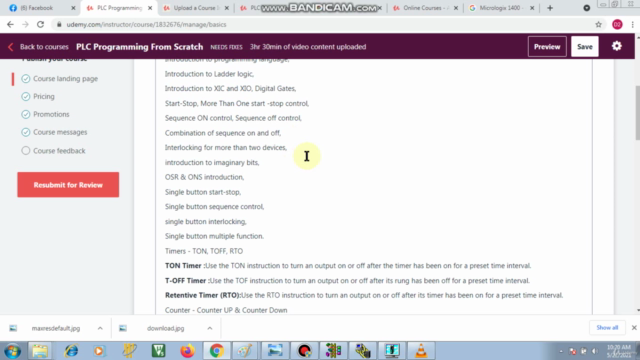Show hidden system tray icons arrow
Image resolution: width=640 pixels, height=360 pixels.
click(561, 351)
